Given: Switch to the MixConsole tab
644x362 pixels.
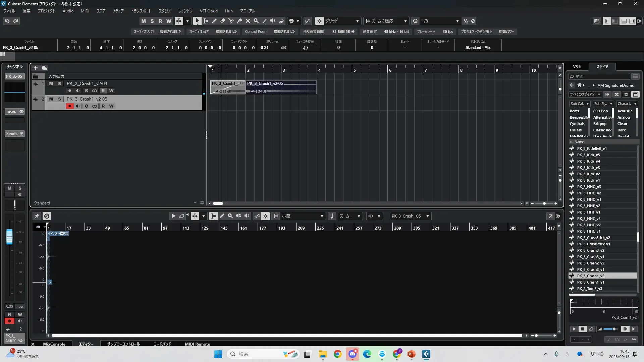Looking at the screenshot, I should coord(54,344).
